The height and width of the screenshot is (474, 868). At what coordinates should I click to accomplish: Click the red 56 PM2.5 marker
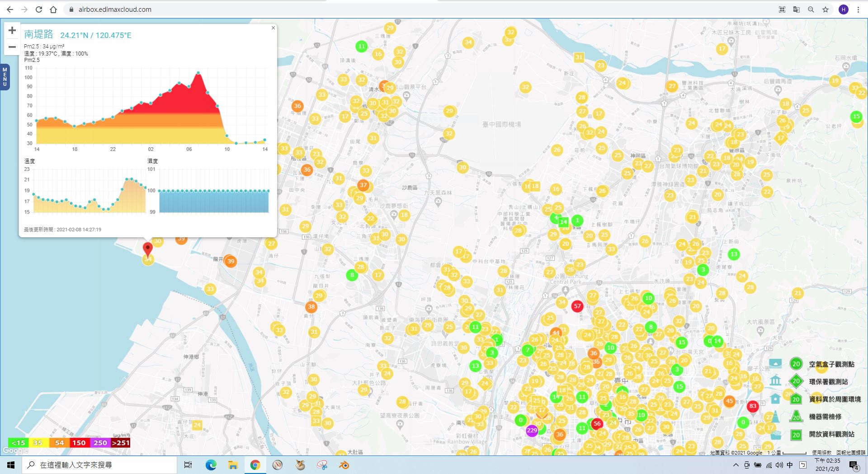[597, 423]
